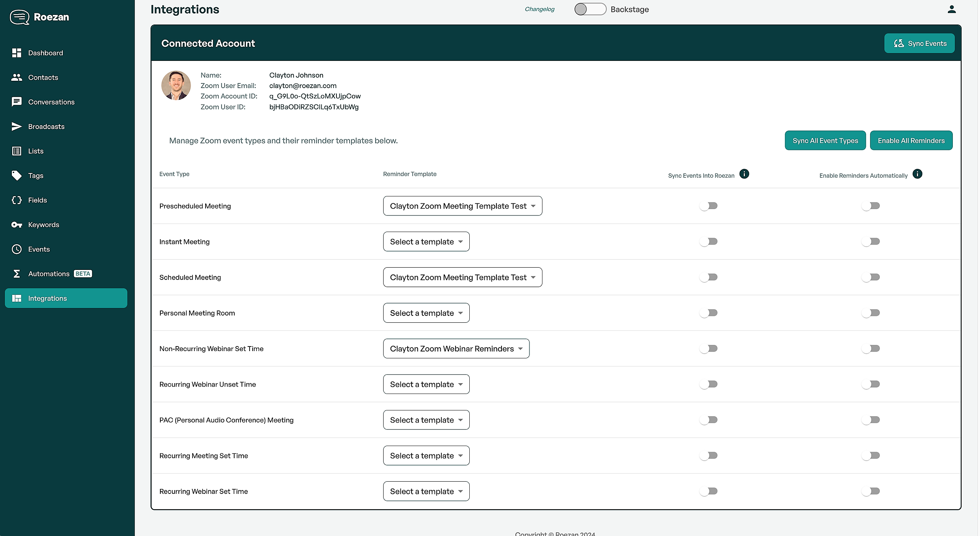The image size is (980, 536).
Task: Click the Roezan logo icon
Action: point(19,17)
